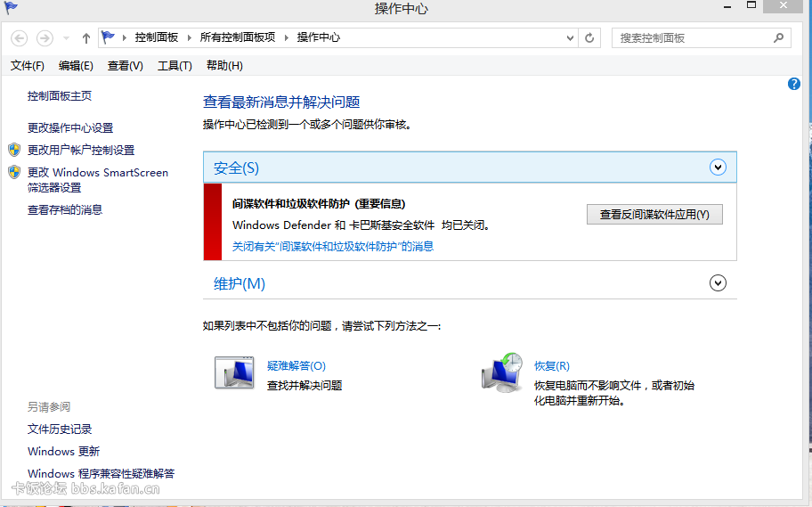Open 疑难解答(O) link
Image resolution: width=812 pixels, height=507 pixels.
coord(296,366)
